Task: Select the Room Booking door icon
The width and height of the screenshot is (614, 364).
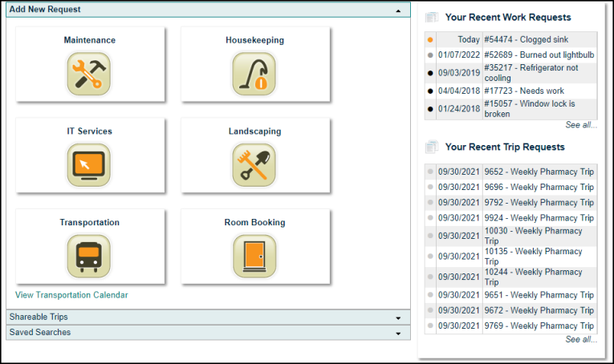Action: tap(254, 256)
